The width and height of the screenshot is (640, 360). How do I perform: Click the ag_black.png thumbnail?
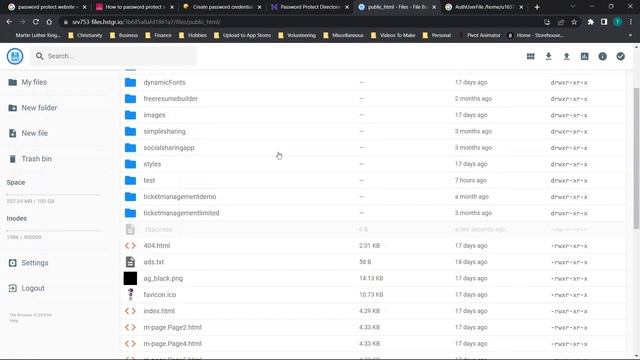[130, 278]
